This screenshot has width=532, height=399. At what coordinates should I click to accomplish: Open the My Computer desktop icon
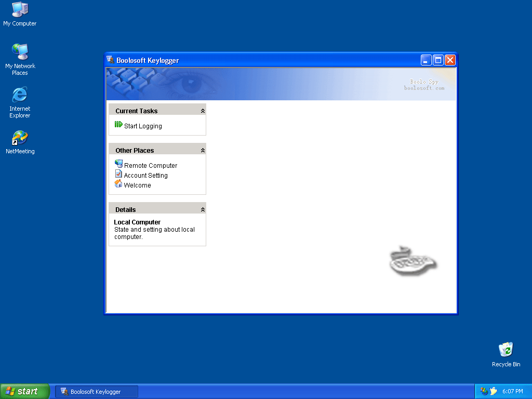(20, 9)
